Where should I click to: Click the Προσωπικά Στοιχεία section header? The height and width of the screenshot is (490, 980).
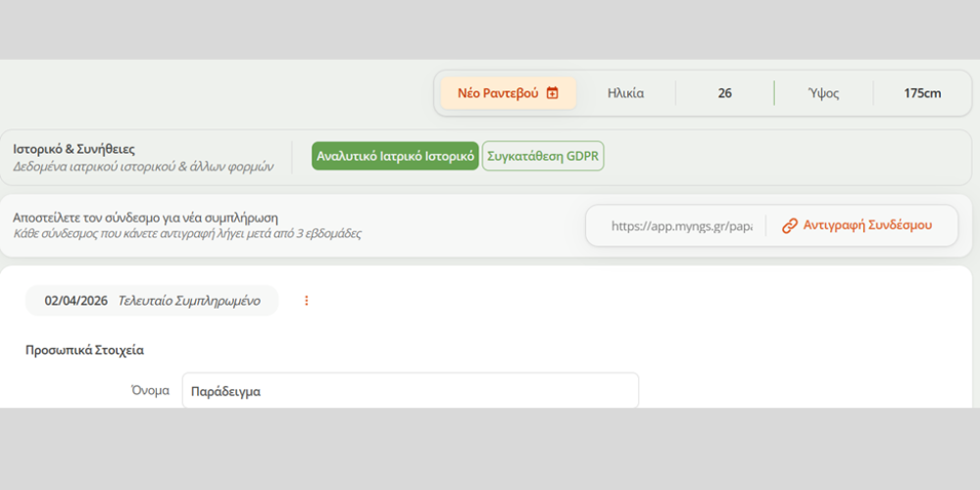(85, 349)
